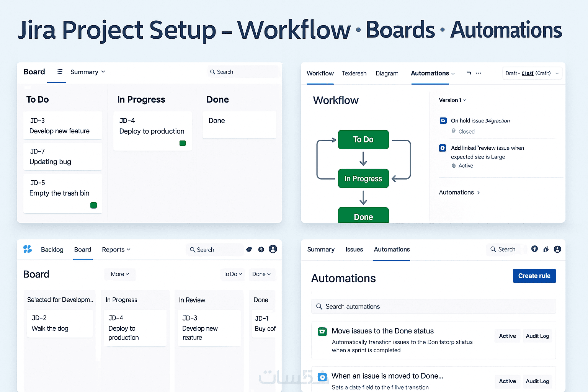Open the JD-2 Walk the dog card
This screenshot has width=588, height=392.
(60, 323)
